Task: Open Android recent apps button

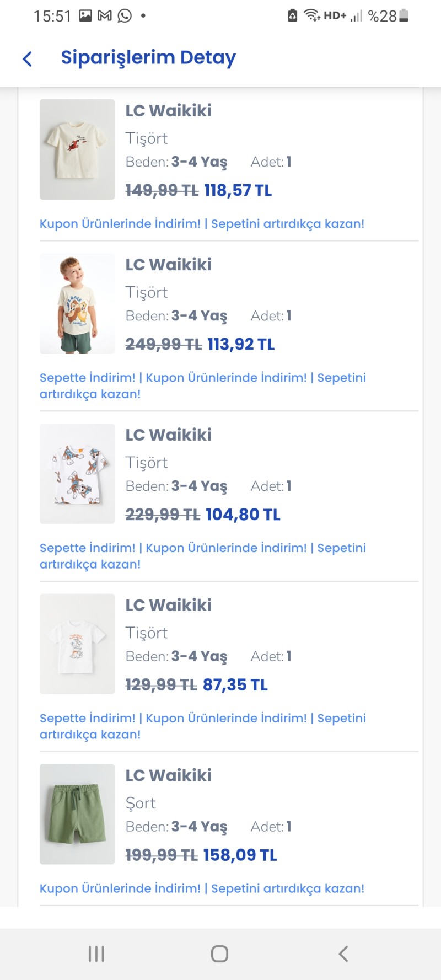Action: (x=96, y=954)
